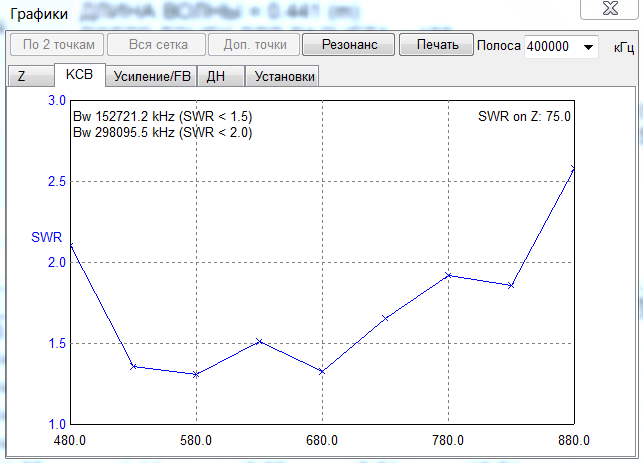Click the SWR curve point at 680.0
Image resolution: width=643 pixels, height=463 pixels.
coord(322,372)
